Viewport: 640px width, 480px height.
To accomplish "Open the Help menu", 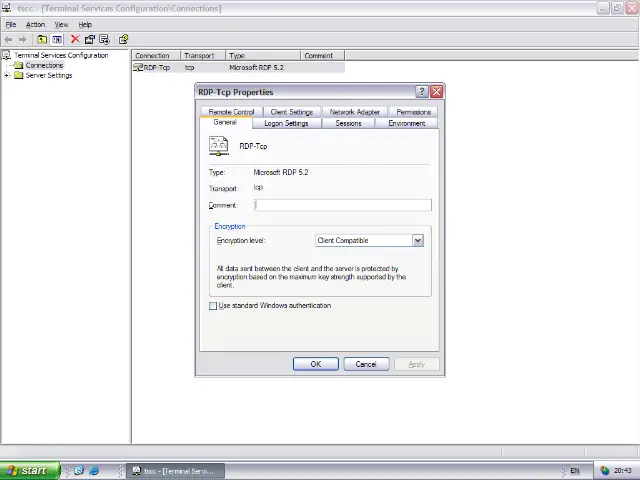I will coord(85,24).
